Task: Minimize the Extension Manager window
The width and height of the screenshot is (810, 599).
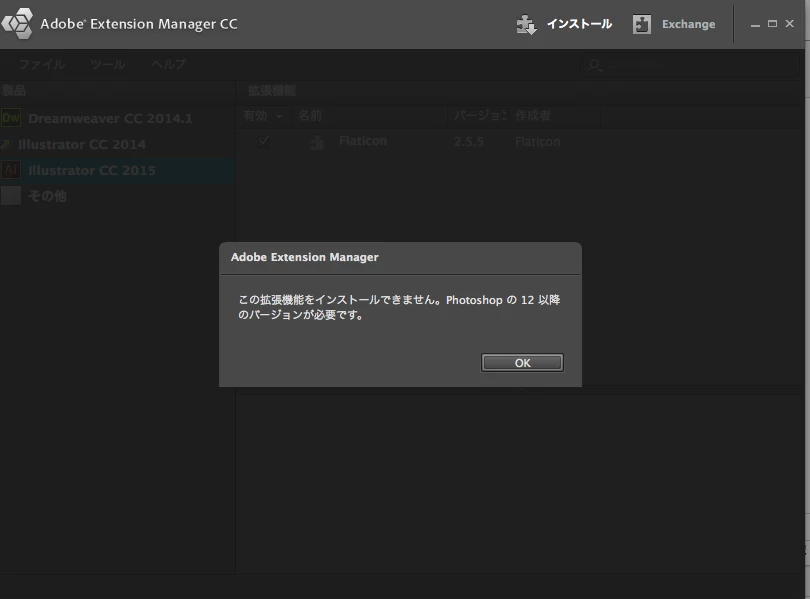Action: [x=755, y=24]
